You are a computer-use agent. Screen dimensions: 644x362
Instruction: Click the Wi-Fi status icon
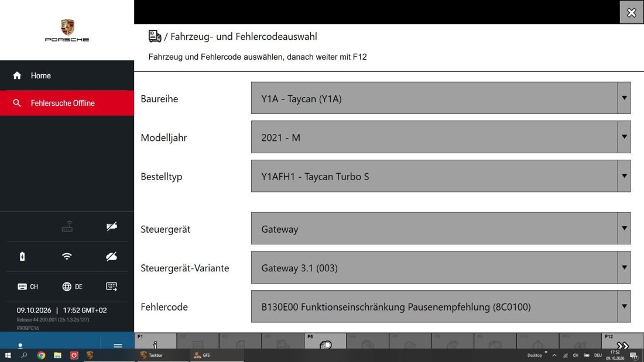(x=67, y=257)
